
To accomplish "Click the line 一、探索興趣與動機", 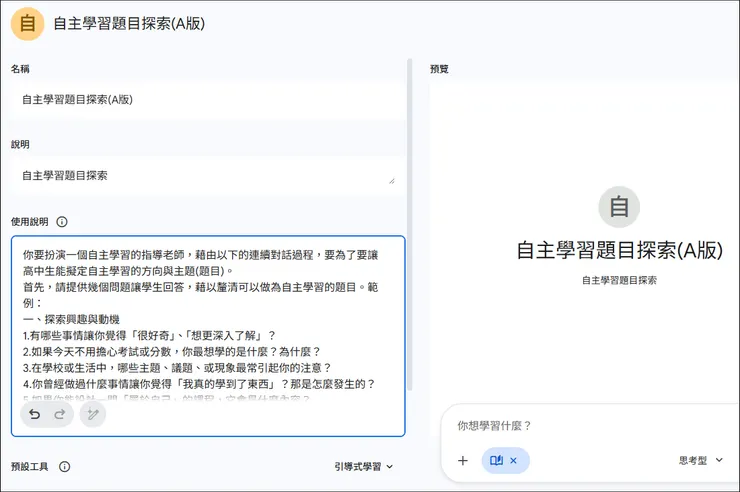I will [x=71, y=319].
